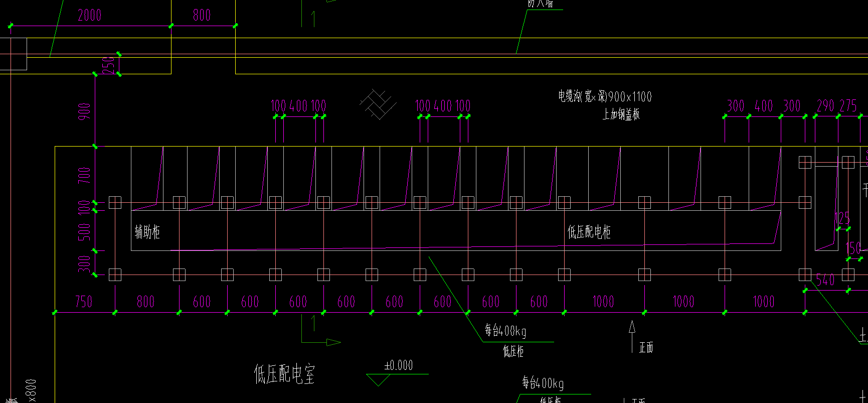This screenshot has width=868, height=403.
Task: Select the 150 dimension text
Action: pos(853,248)
